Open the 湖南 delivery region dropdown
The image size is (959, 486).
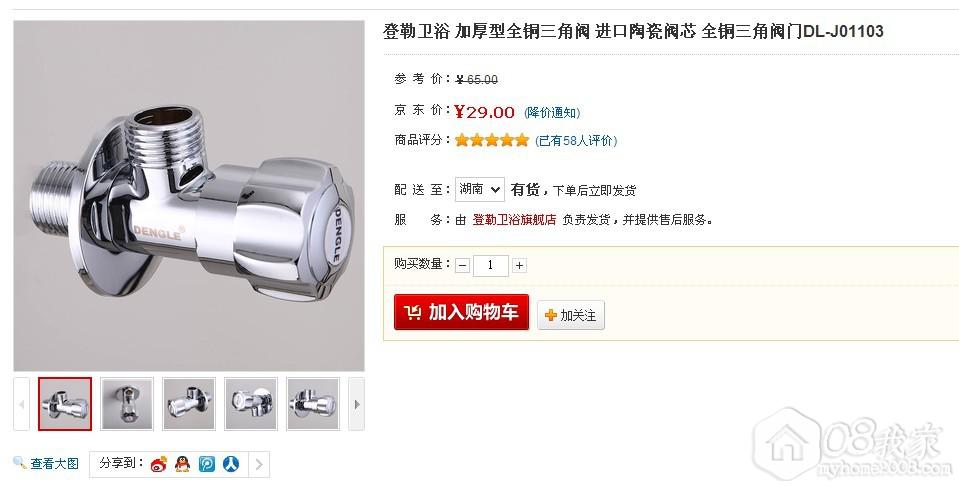[x=480, y=190]
